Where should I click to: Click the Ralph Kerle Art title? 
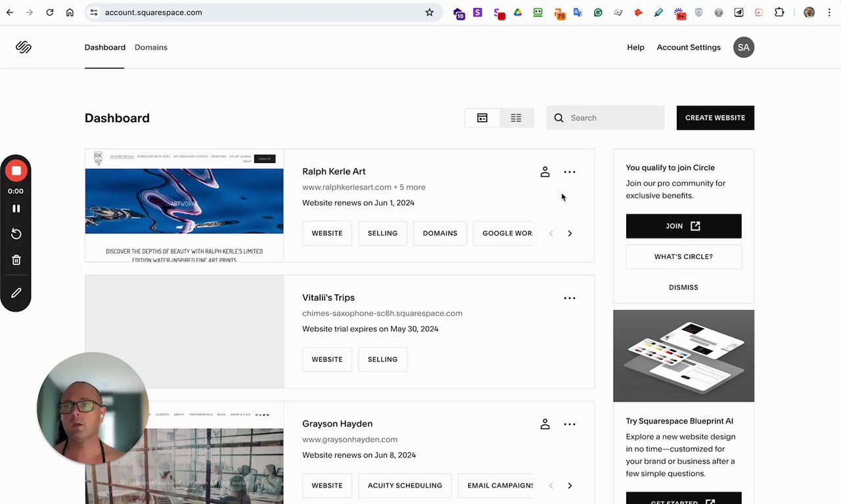[x=334, y=172]
